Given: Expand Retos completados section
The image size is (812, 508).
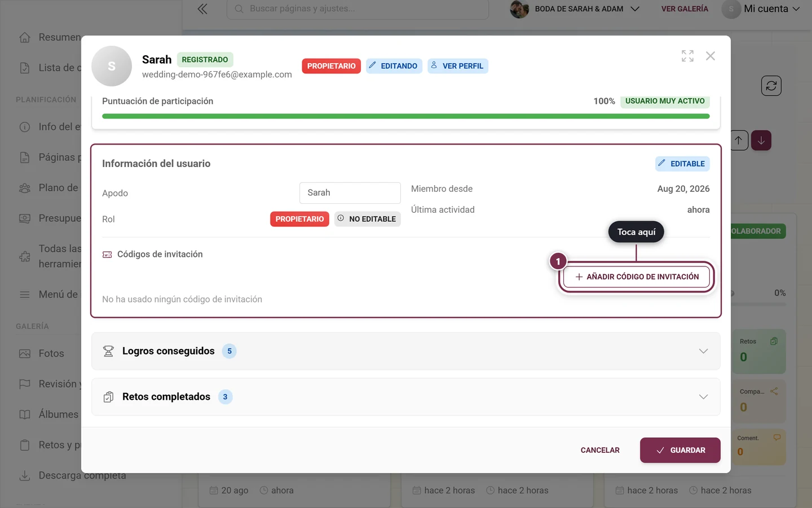Looking at the screenshot, I should click(406, 397).
